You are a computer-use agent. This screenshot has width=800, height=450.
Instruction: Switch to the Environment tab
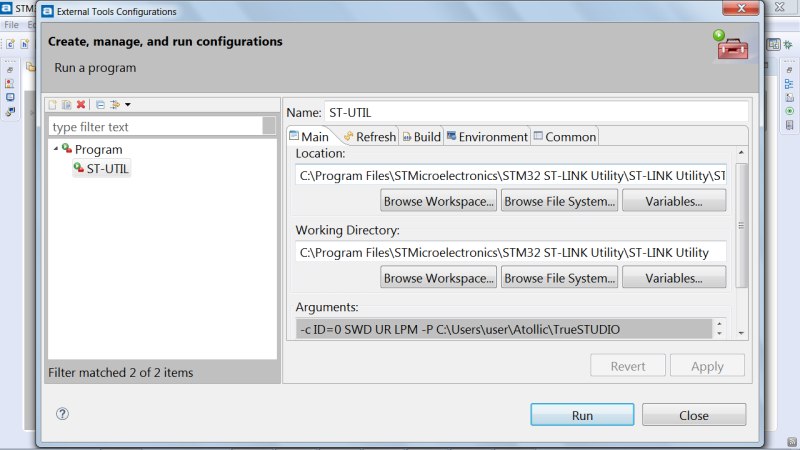[x=487, y=137]
